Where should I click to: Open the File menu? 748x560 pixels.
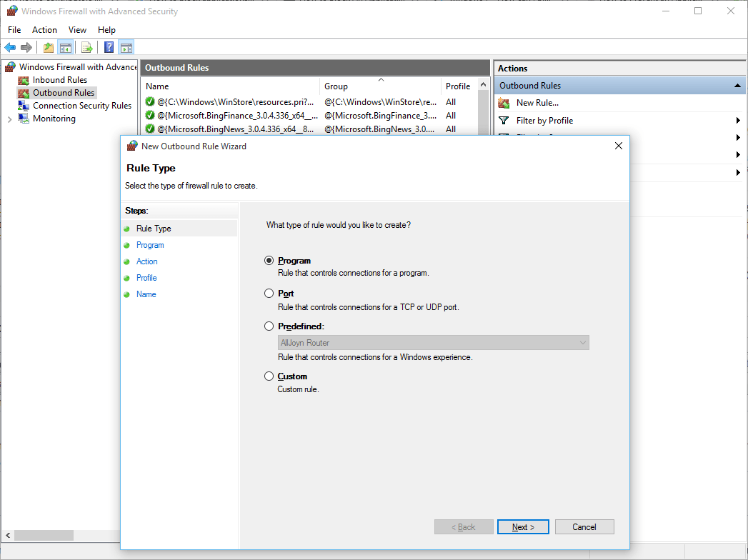[x=14, y=29]
